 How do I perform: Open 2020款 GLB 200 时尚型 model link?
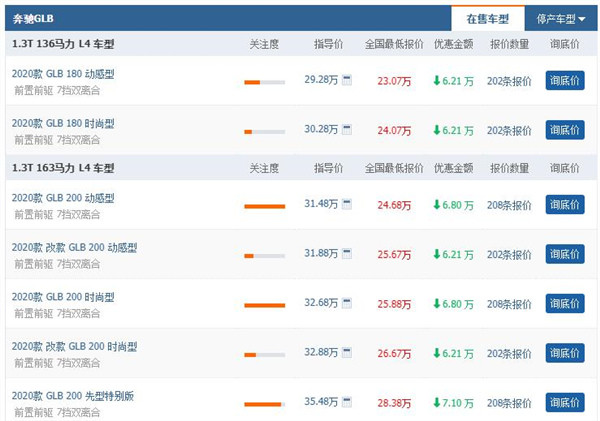coord(63,297)
